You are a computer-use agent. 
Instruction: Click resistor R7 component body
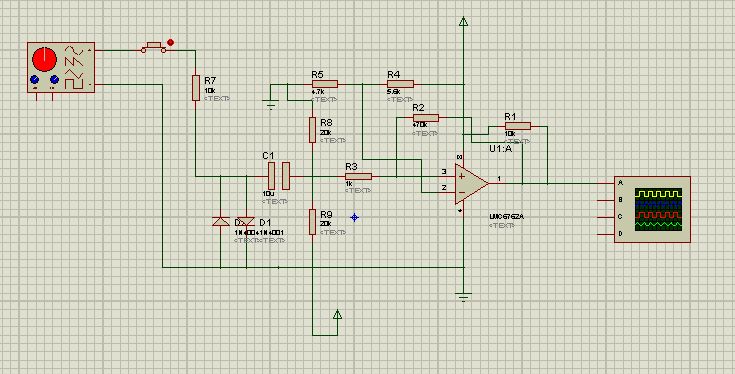195,88
